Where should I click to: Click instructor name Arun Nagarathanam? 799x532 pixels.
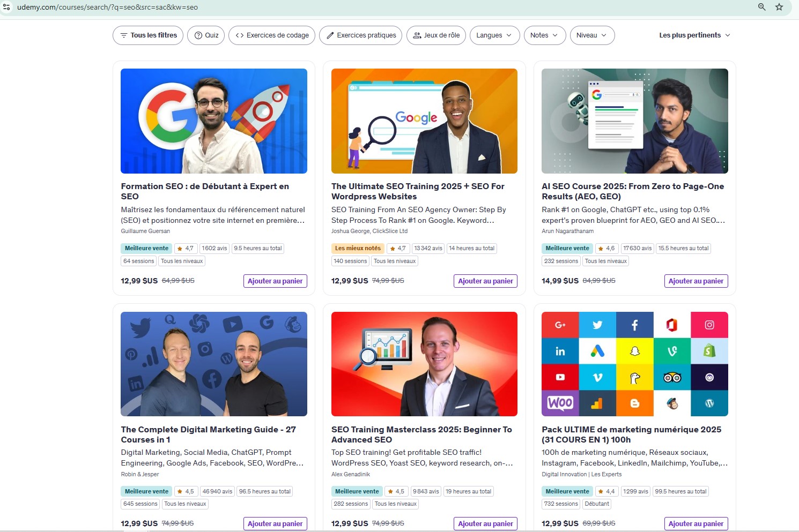click(568, 231)
